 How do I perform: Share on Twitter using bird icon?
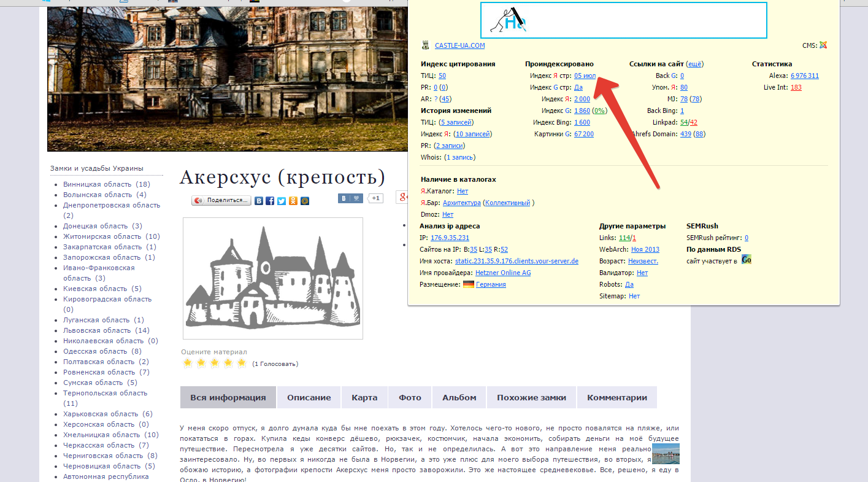pyautogui.click(x=282, y=201)
